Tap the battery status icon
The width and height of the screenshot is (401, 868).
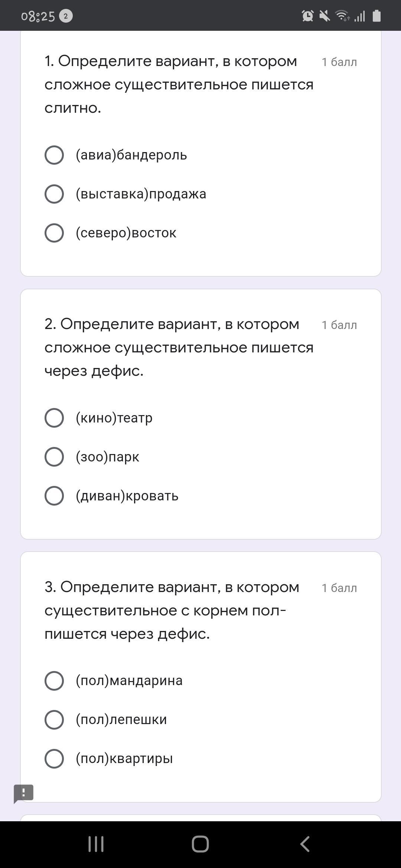(376, 16)
